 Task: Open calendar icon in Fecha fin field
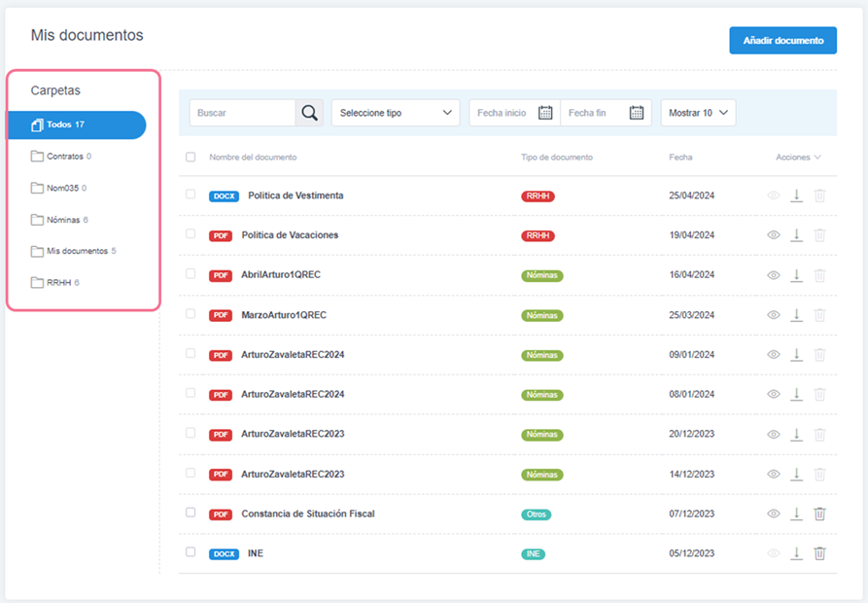coord(637,113)
